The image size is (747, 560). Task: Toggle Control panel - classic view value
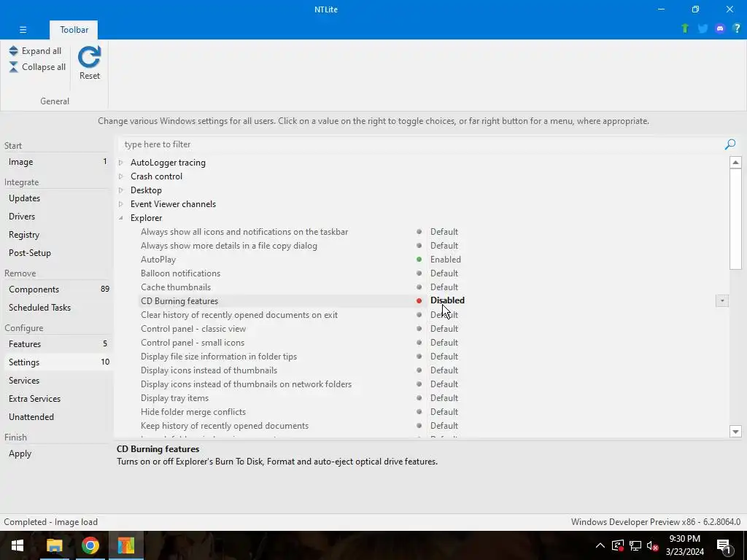(x=444, y=329)
